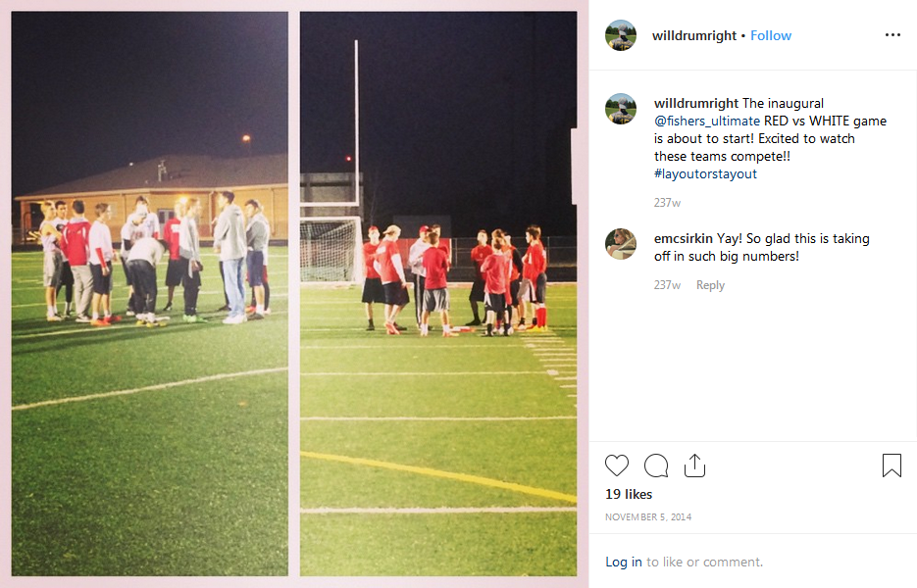Open the November 5, 2014 timestamp
Screen dimensions: 917x588
648,517
